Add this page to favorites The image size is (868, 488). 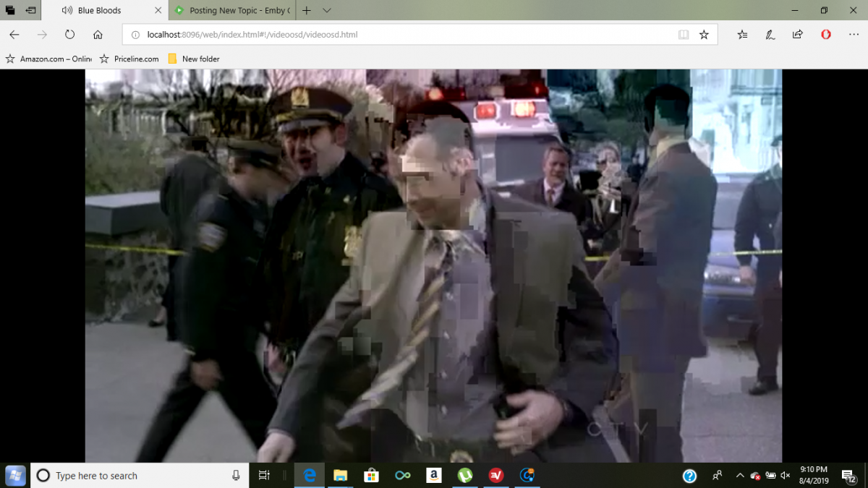(704, 35)
